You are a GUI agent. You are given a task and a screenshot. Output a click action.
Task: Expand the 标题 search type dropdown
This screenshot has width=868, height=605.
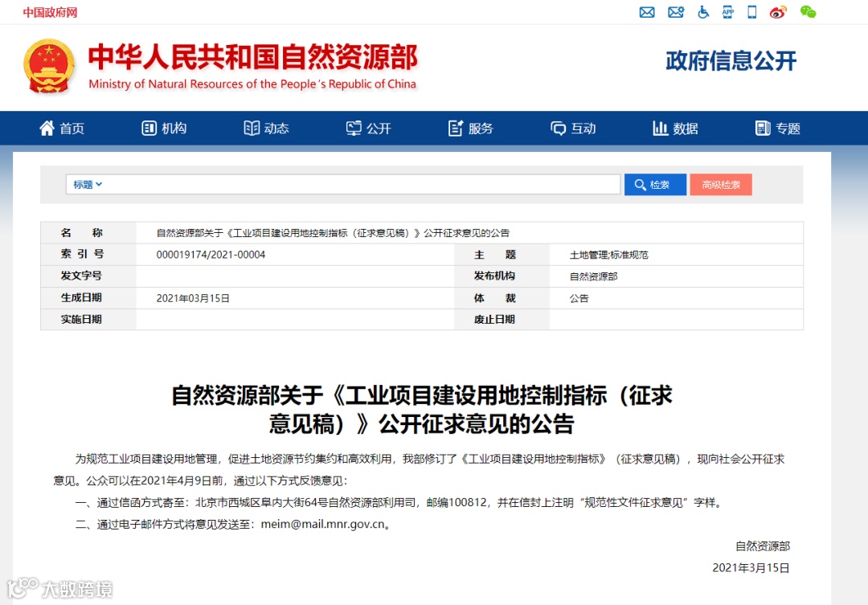pyautogui.click(x=88, y=184)
